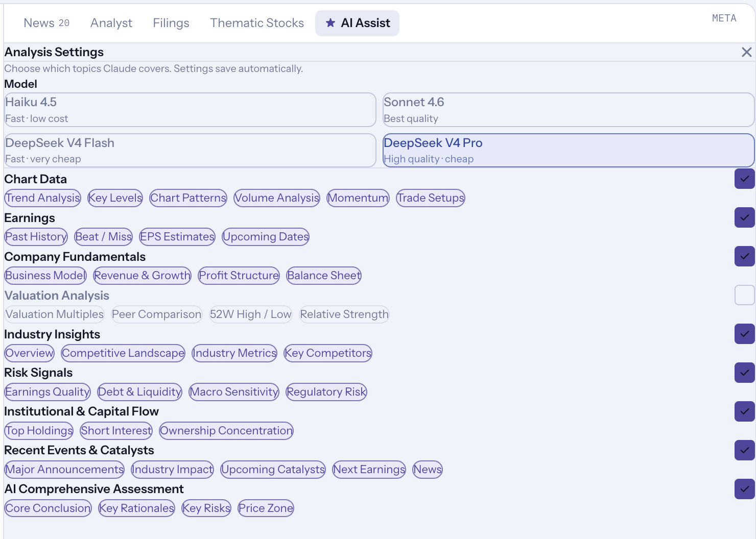This screenshot has width=756, height=539.
Task: Uncheck the Earnings section checkbox
Action: coord(745,217)
